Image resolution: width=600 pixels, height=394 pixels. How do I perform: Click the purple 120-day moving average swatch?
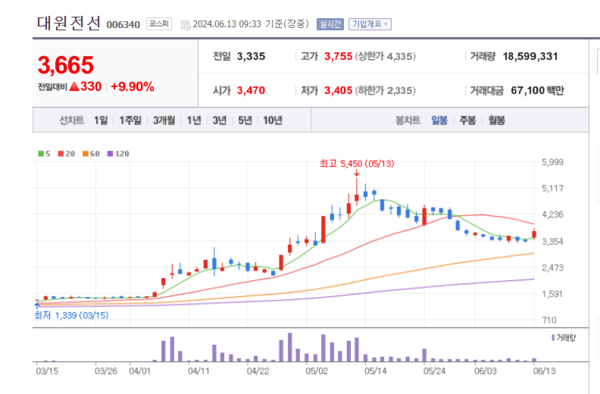tap(110, 154)
